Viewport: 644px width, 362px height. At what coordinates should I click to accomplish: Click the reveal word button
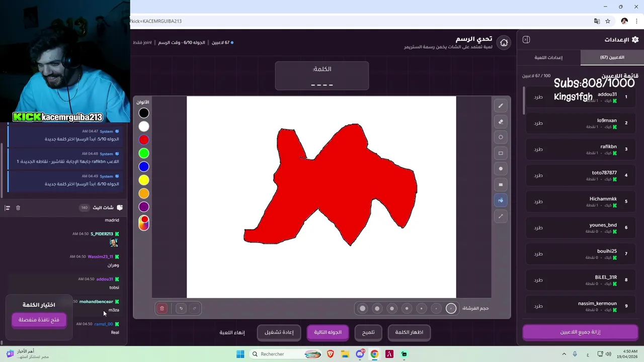(x=409, y=332)
